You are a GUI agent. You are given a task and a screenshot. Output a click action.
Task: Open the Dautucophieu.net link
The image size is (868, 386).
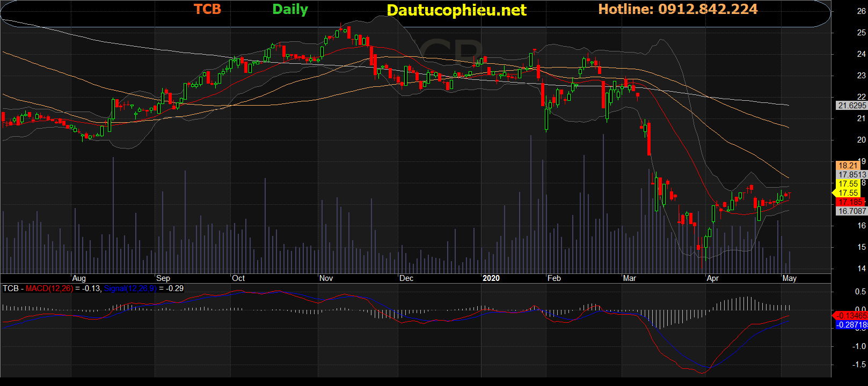[x=456, y=10]
